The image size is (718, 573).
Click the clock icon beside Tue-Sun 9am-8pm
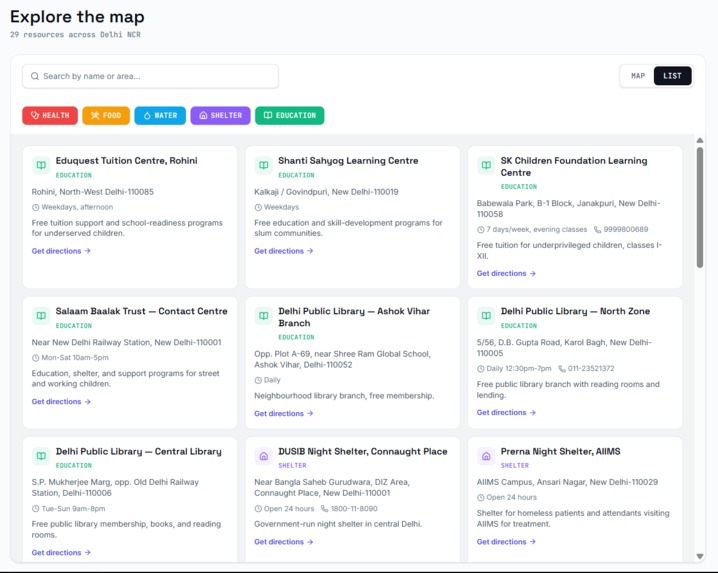coord(35,509)
